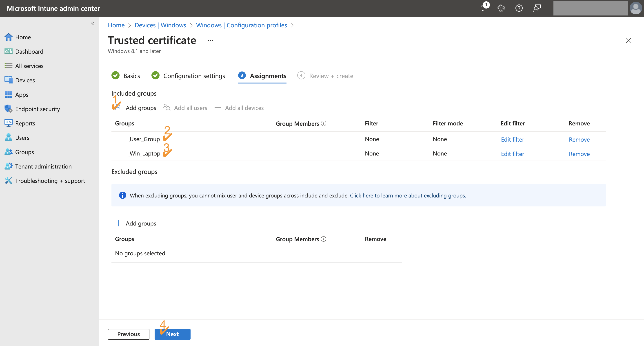Screen dimensions: 644x346
Task: Open the notifications bell
Action: click(483, 8)
